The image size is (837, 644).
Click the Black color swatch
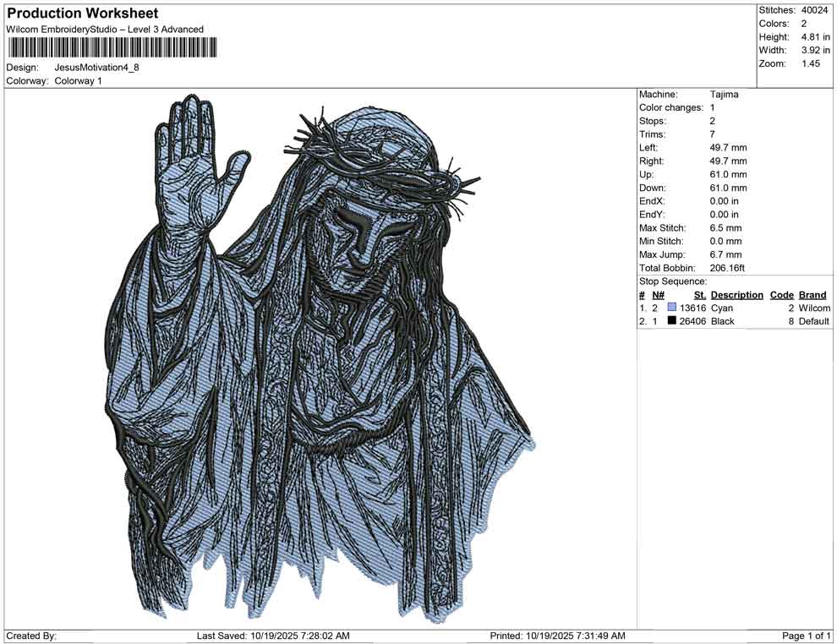click(x=672, y=322)
